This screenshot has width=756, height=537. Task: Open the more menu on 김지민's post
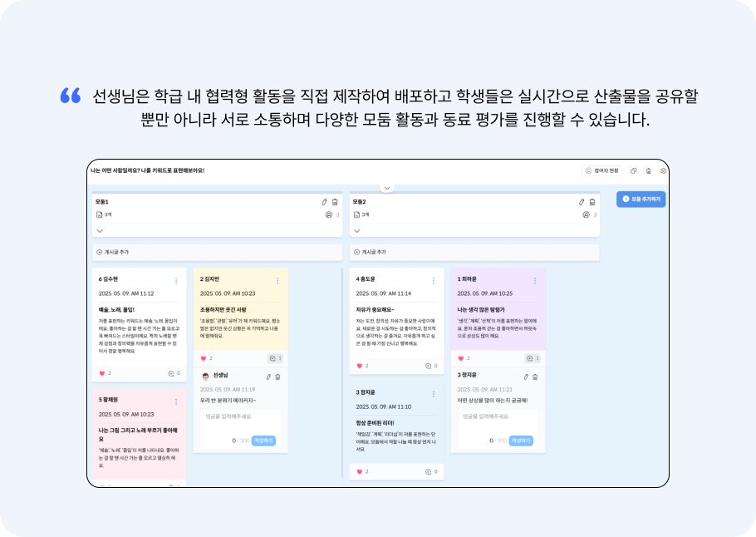point(277,281)
